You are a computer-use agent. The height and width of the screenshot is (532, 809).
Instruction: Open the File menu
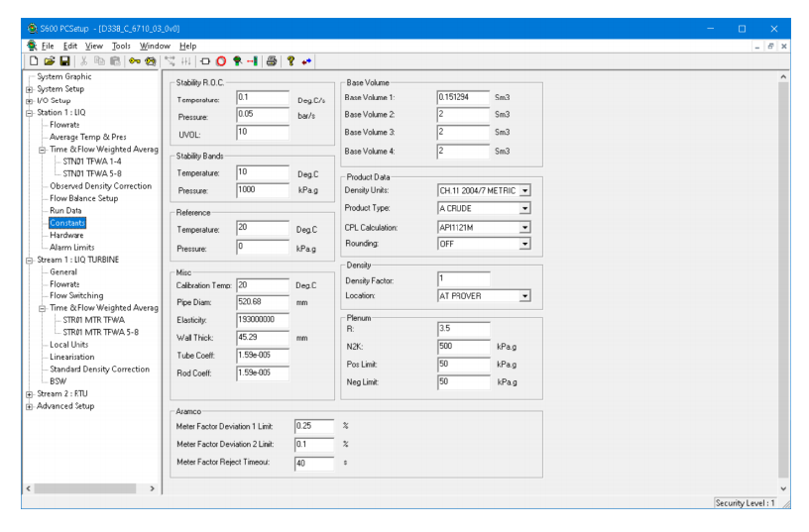pos(48,46)
